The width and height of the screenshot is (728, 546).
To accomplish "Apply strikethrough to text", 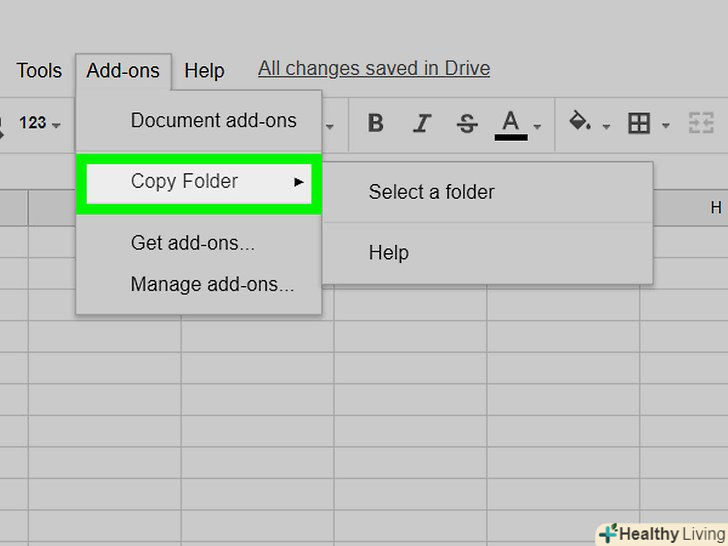I will pos(466,123).
